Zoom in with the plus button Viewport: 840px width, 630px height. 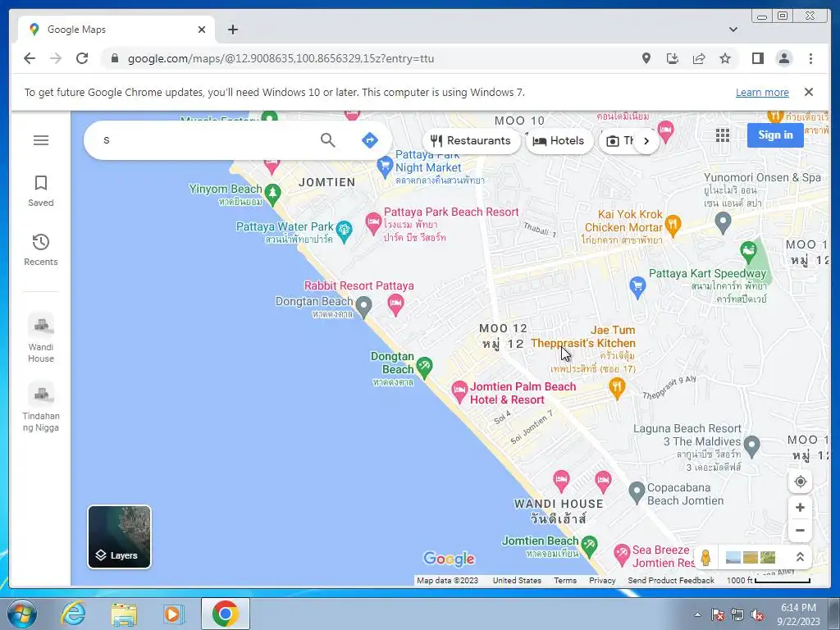click(801, 507)
